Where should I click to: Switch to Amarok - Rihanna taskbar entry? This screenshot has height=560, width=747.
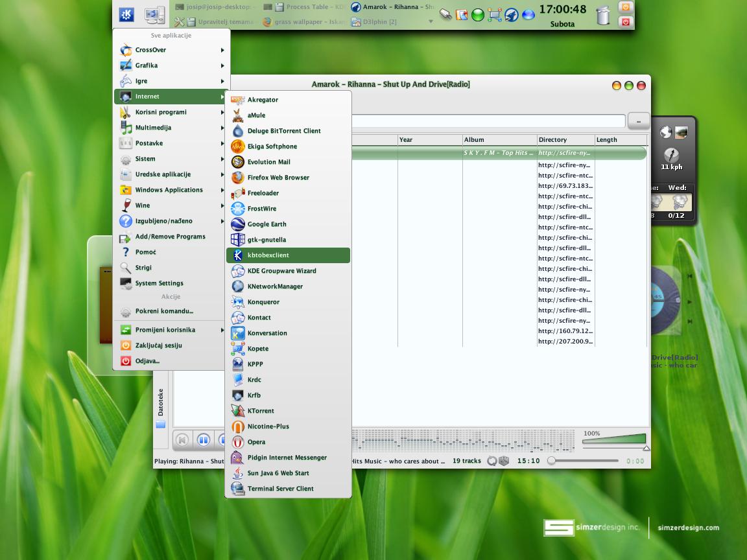392,7
